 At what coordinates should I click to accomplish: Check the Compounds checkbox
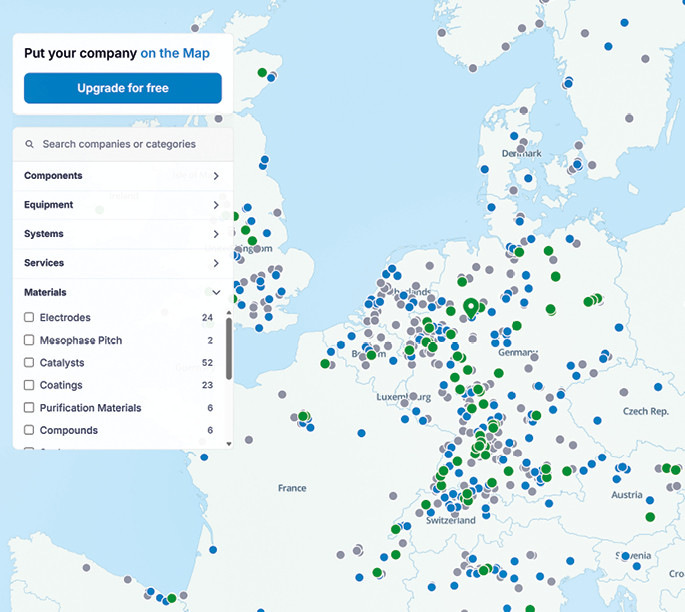click(x=29, y=430)
